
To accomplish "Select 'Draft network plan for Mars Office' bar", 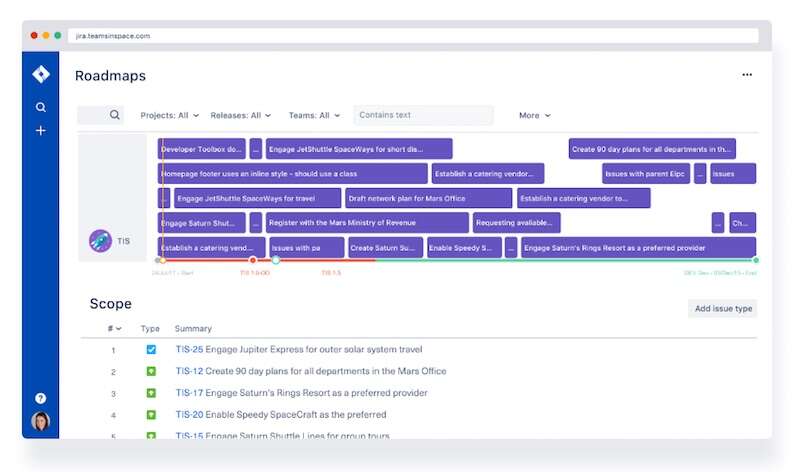I will 429,198.
